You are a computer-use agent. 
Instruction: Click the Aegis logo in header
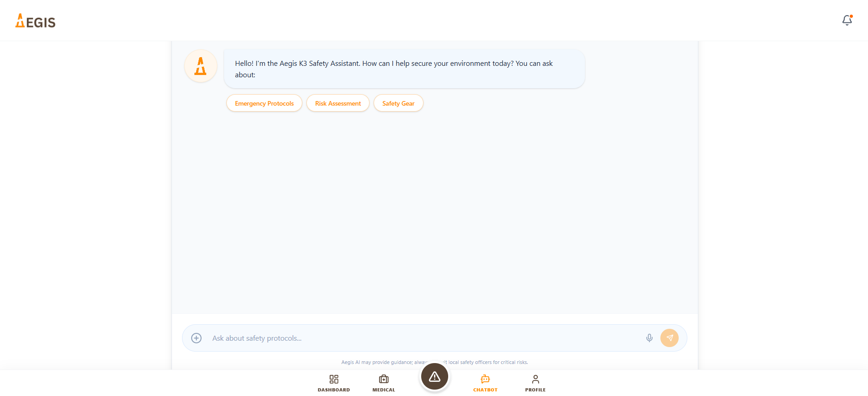[x=35, y=21]
